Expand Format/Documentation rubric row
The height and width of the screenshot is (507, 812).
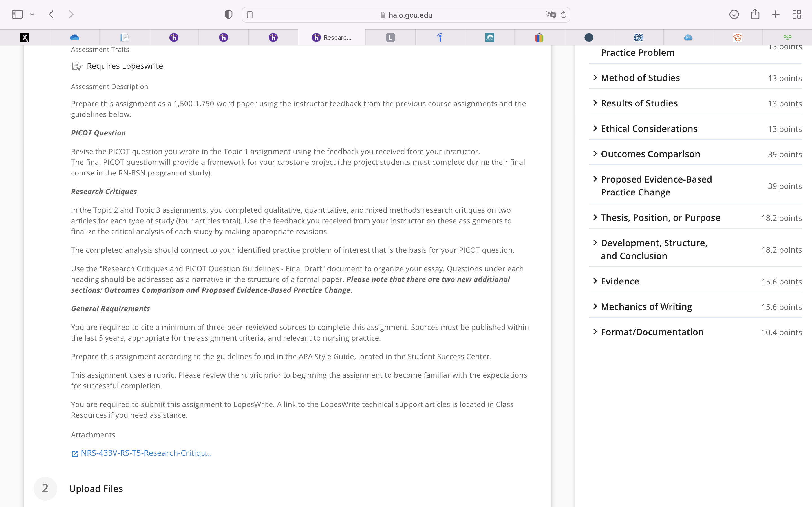pyautogui.click(x=695, y=332)
